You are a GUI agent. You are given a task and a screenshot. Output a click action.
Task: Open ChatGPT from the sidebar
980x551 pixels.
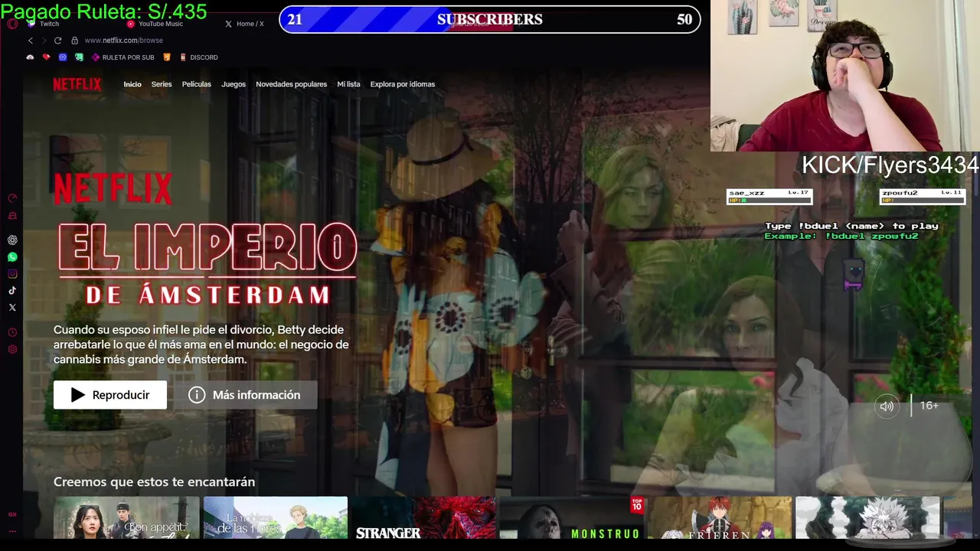pyautogui.click(x=12, y=240)
